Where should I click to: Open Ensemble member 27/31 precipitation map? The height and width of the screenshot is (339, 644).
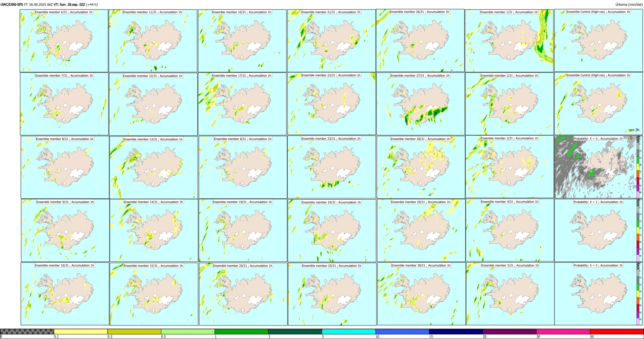[x=420, y=104]
